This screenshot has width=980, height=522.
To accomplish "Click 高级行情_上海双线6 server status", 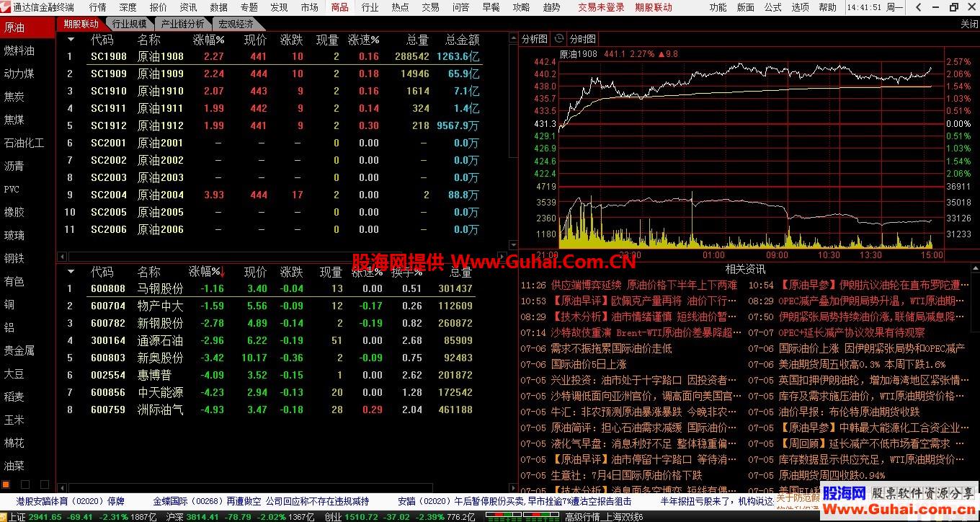I will (x=604, y=517).
